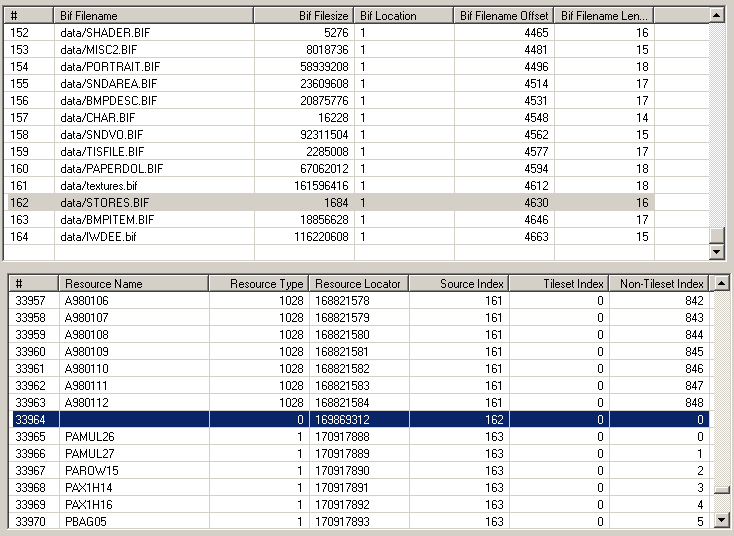The image size is (734, 536).
Task: Click non-tileset index value 848
Action: pos(694,403)
